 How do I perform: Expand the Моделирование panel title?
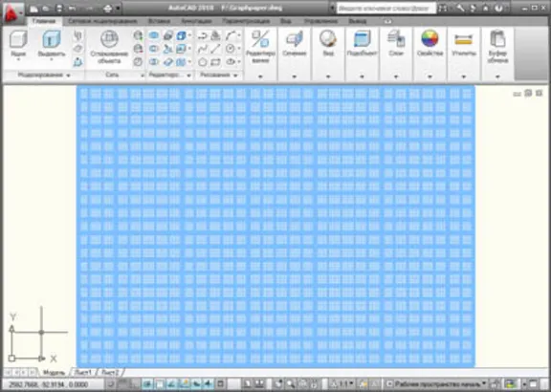(x=44, y=76)
